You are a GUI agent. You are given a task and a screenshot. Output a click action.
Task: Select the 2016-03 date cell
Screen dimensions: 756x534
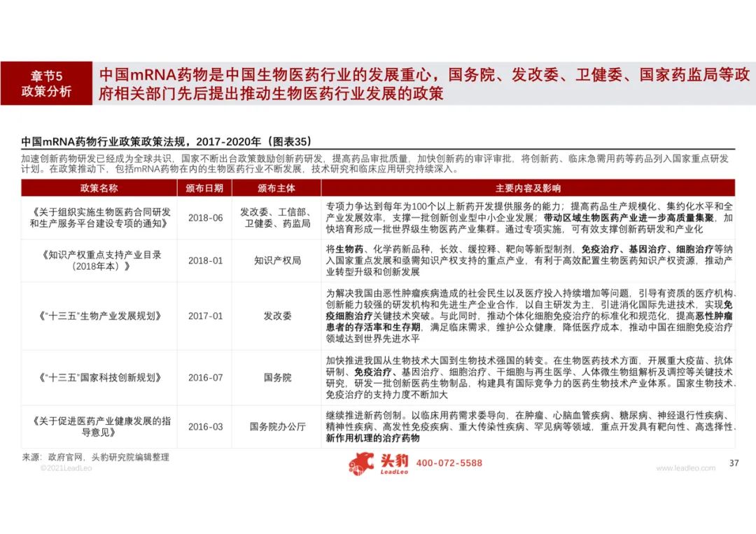pos(205,426)
